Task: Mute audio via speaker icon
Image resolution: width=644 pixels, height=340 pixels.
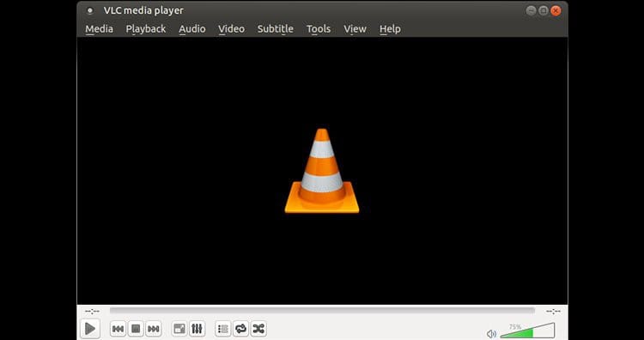Action: 491,334
